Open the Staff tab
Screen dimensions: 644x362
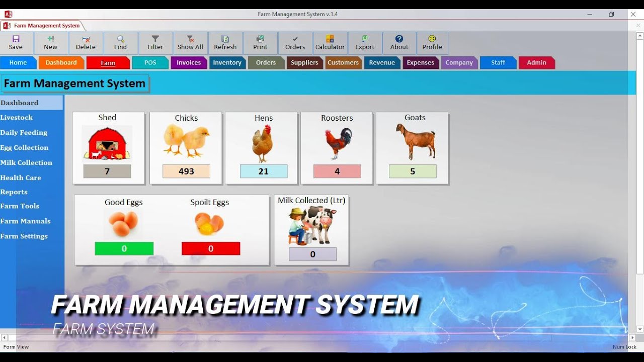[x=498, y=63]
